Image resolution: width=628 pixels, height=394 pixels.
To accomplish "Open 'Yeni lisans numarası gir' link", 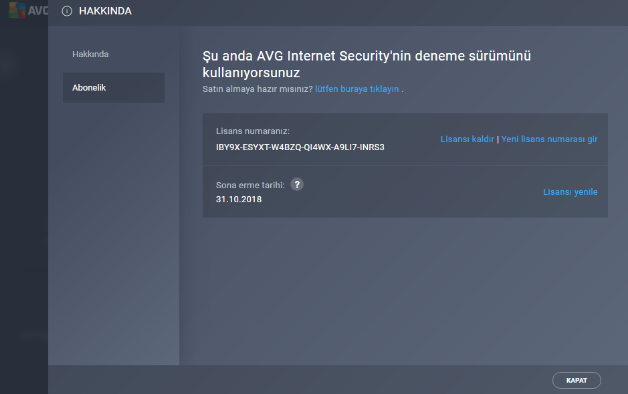I will (x=549, y=139).
